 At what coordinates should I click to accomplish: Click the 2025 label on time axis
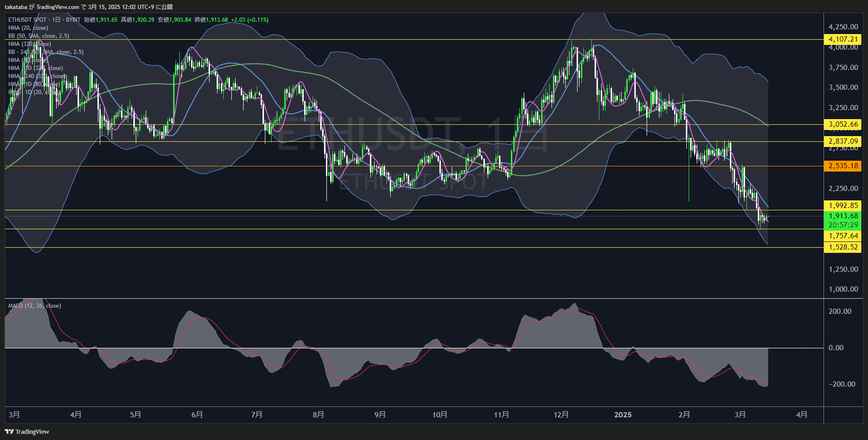(623, 414)
